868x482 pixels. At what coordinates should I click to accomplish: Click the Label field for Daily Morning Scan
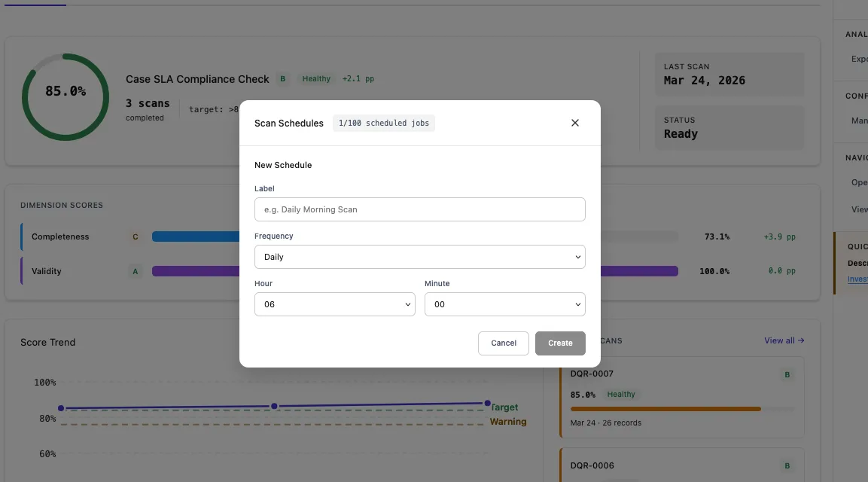point(419,209)
